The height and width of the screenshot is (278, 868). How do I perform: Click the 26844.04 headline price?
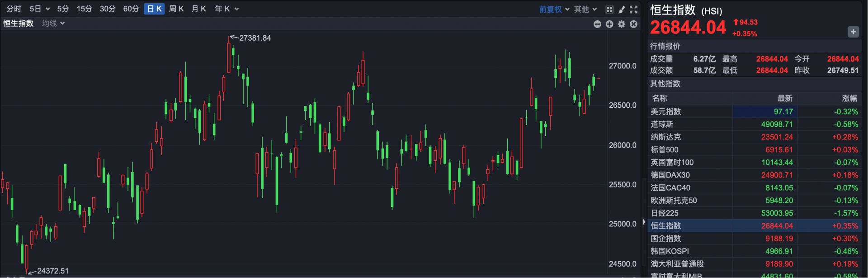(688, 28)
